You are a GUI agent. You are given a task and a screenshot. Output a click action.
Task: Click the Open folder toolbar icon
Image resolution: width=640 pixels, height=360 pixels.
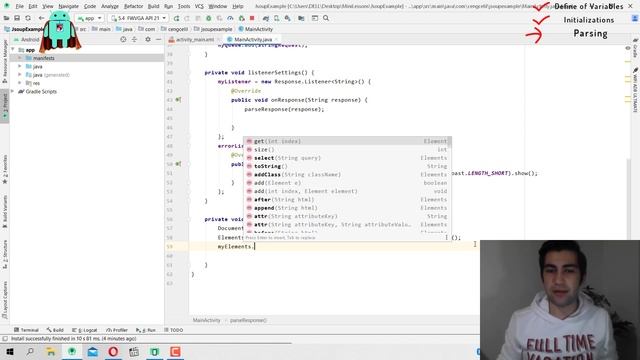(x=6, y=18)
